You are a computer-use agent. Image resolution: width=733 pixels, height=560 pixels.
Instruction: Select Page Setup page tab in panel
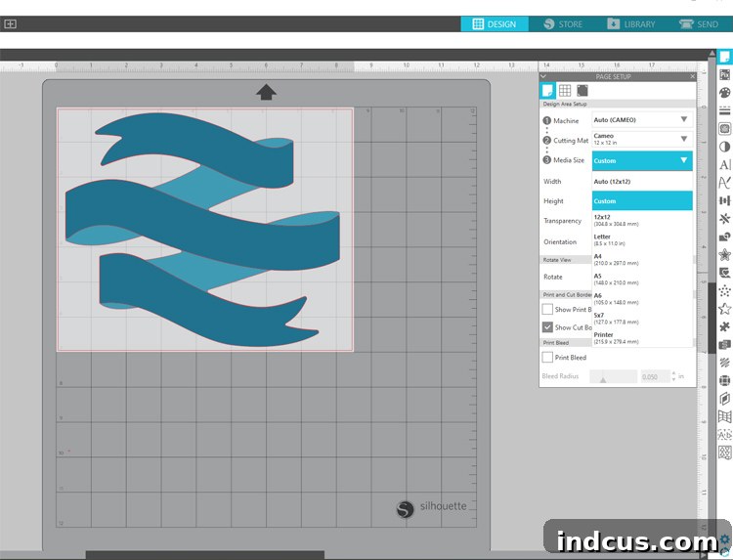[548, 91]
